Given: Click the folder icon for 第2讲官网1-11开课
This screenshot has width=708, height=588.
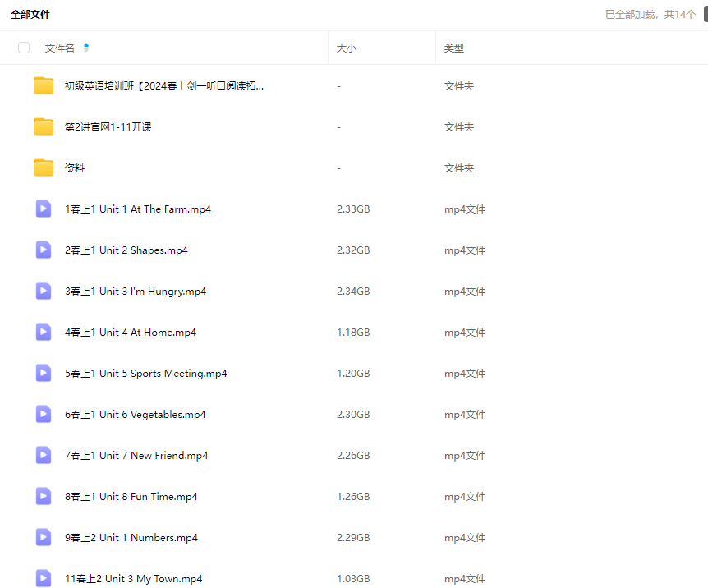Looking at the screenshot, I should tap(44, 127).
